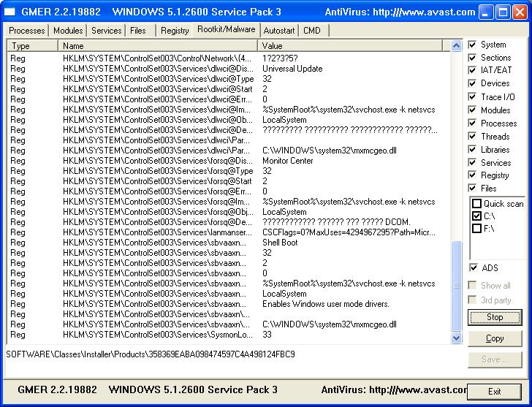Open the Modules tab
Viewport: 532px width, 407px height.
(x=67, y=31)
